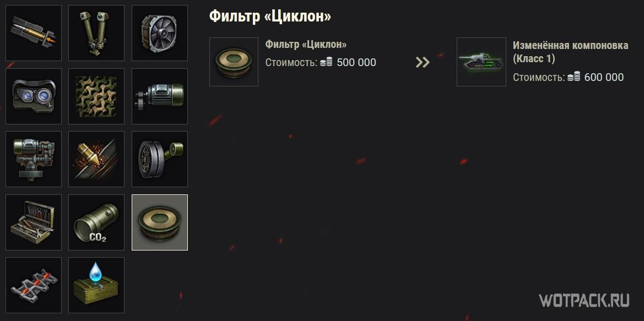This screenshot has width=644, height=321.
Task: Pick the camouflage net icon
Action: point(96,96)
